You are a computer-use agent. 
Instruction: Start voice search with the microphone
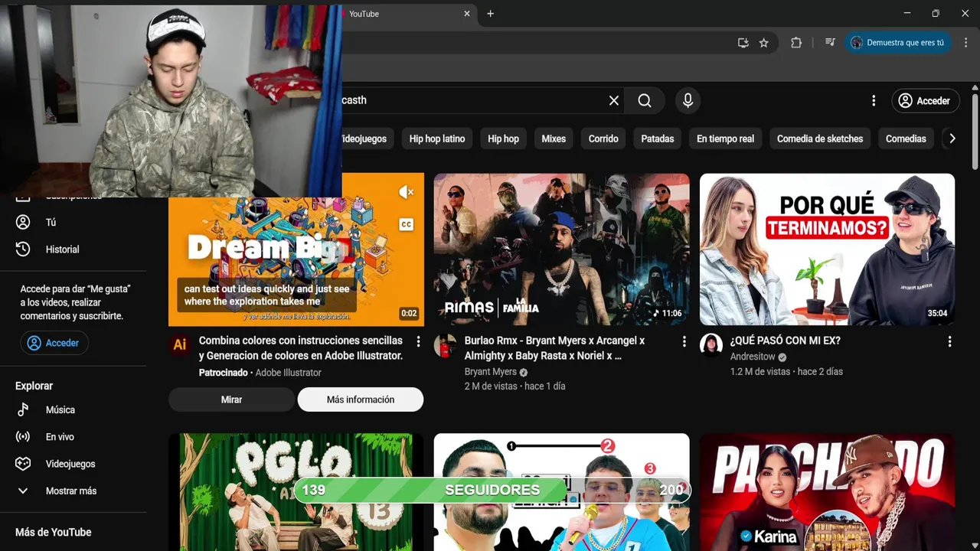688,100
